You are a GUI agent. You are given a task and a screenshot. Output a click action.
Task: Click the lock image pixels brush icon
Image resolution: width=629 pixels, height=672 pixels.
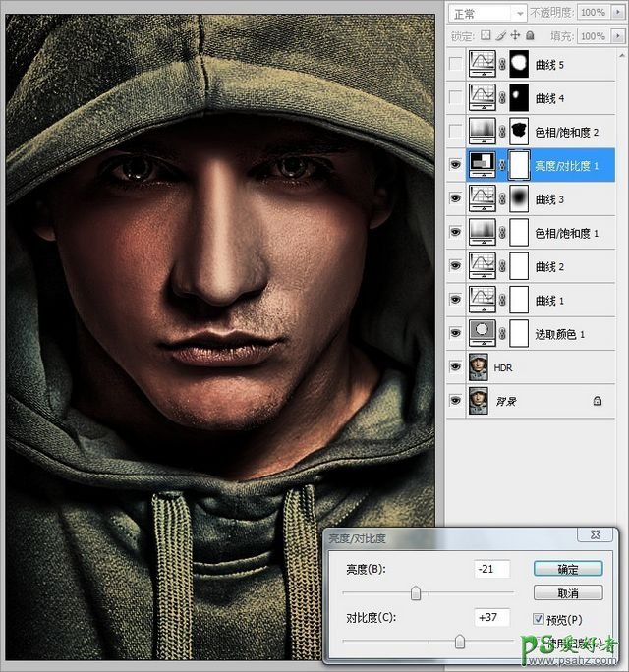click(501, 36)
